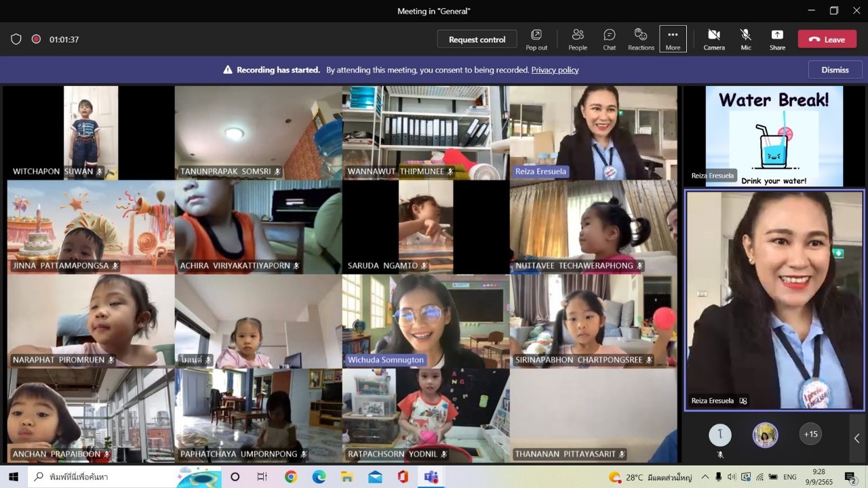Click the shield meeting security icon
Screen dimensions: 868x488
pyautogui.click(x=16, y=39)
